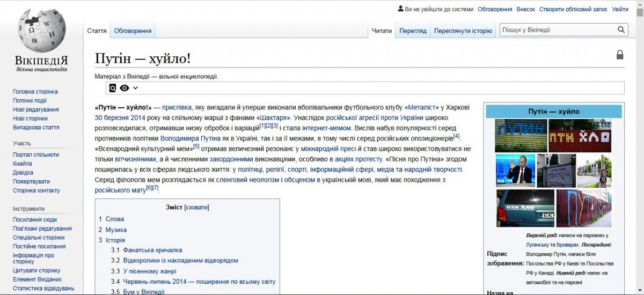Open the Стаття tab

97,31
